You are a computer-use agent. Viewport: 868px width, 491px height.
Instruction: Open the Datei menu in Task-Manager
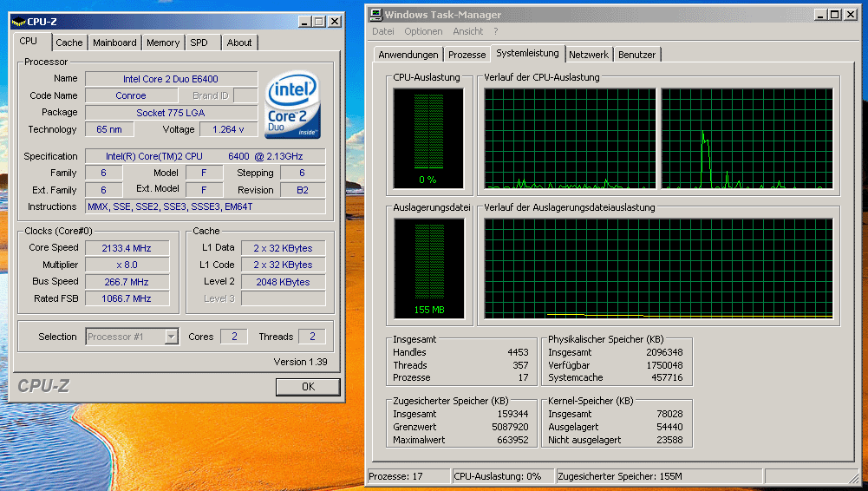click(383, 31)
